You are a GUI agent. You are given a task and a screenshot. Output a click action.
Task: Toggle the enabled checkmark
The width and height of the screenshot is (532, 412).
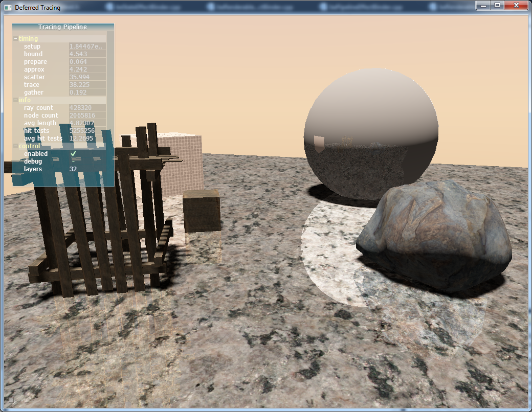pyautogui.click(x=73, y=153)
